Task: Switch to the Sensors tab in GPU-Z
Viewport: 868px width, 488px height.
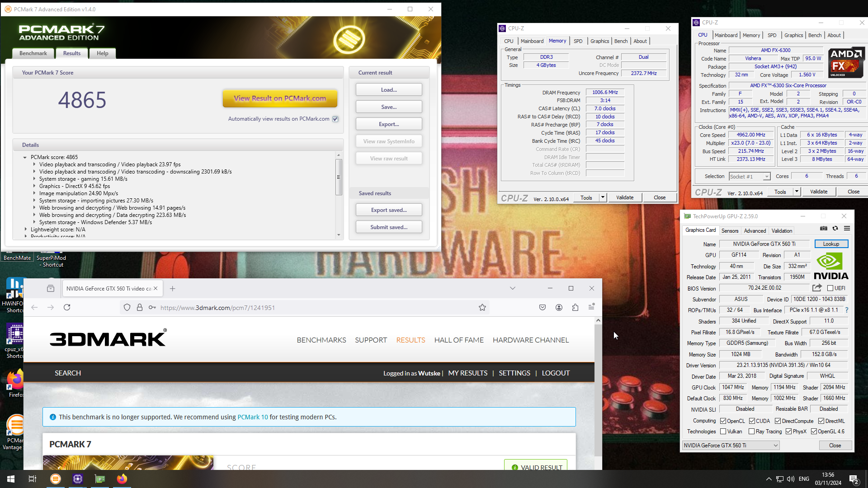Action: (x=730, y=231)
